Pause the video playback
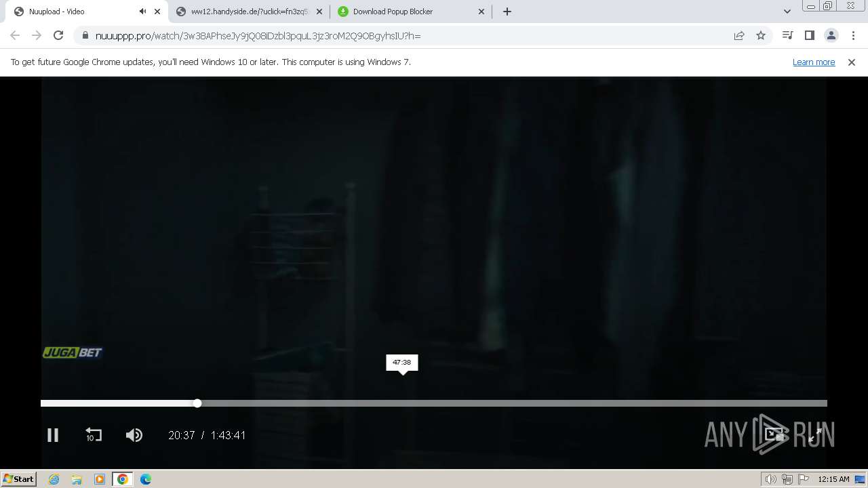The image size is (868, 488). point(53,435)
